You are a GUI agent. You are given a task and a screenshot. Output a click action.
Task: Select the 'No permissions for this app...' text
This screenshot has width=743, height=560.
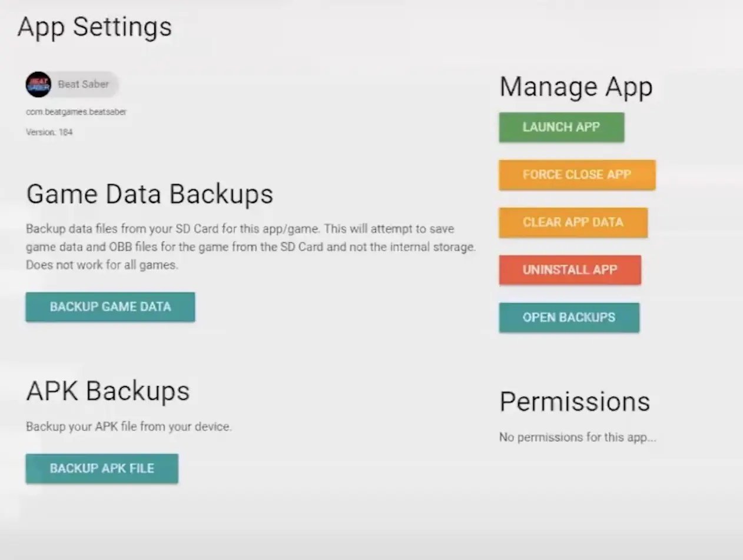(578, 438)
